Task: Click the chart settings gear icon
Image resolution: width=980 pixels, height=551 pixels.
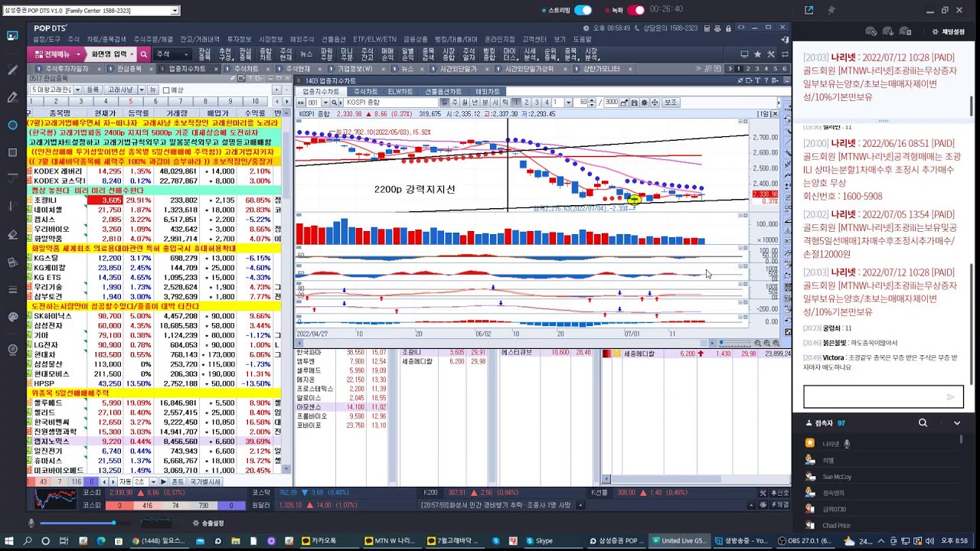Action: point(644,103)
